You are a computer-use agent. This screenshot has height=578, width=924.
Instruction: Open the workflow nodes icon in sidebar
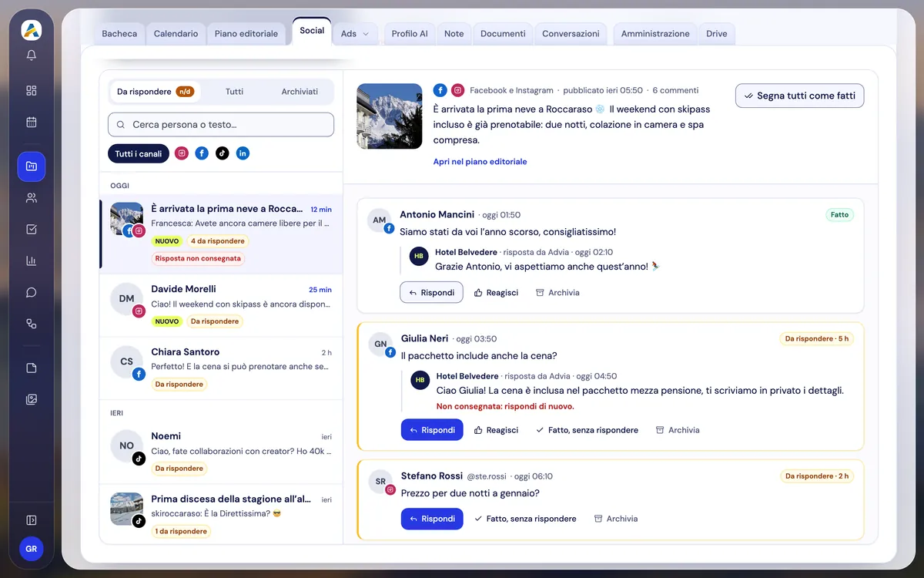click(x=32, y=324)
